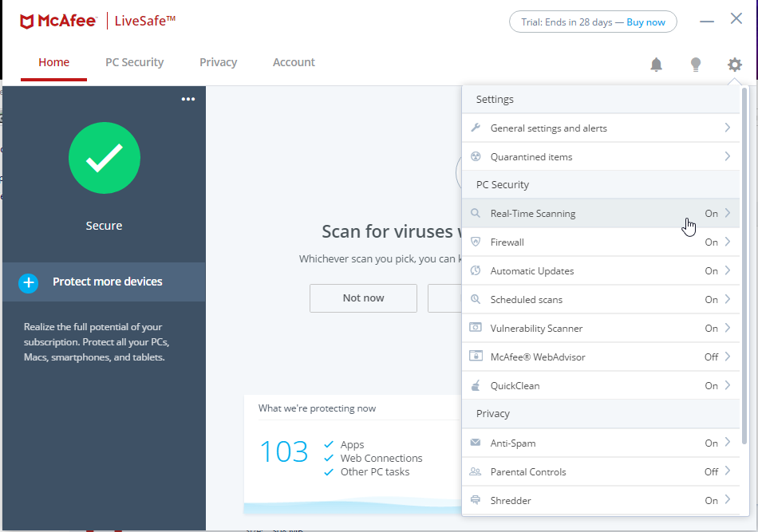
Task: Click the Not now button
Action: (363, 298)
